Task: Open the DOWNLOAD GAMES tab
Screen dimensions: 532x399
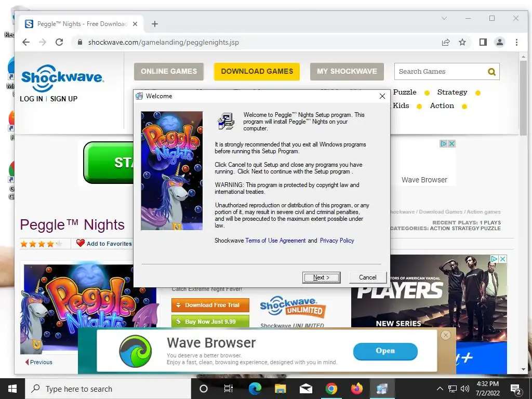Action: point(257,72)
